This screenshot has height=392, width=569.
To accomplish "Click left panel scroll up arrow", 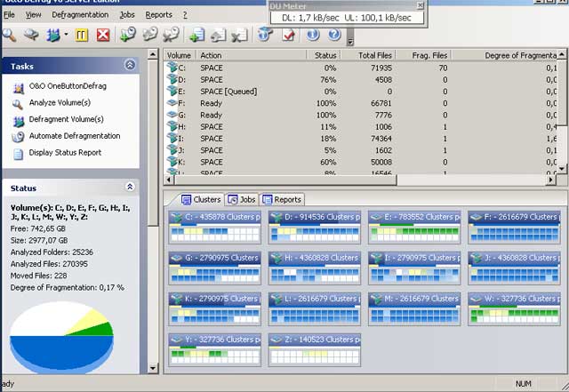I will tap(153, 54).
